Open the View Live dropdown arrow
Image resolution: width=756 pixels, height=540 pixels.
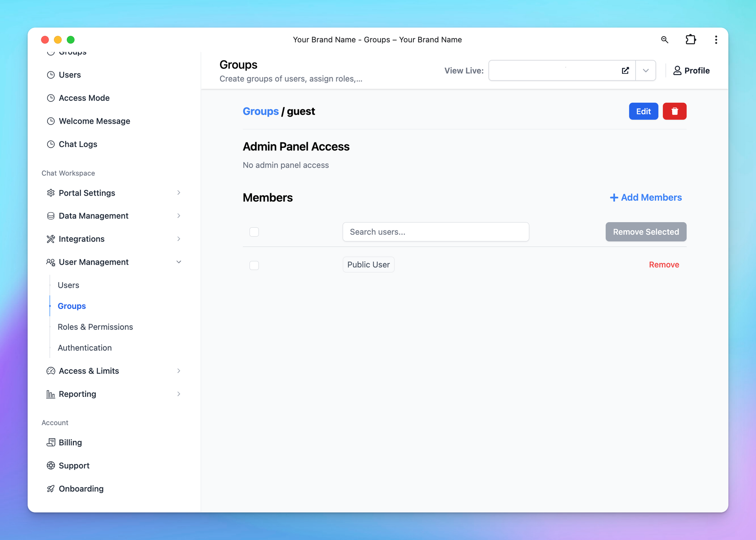click(x=646, y=70)
